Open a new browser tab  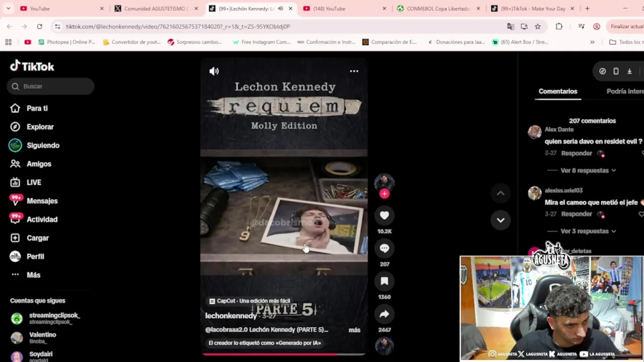coord(587,9)
